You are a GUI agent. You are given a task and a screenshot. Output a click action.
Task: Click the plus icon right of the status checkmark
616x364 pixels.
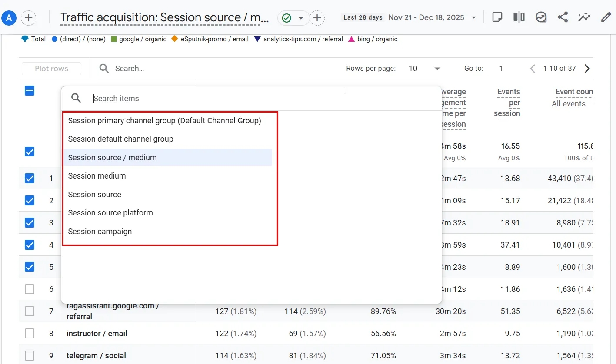(x=317, y=18)
